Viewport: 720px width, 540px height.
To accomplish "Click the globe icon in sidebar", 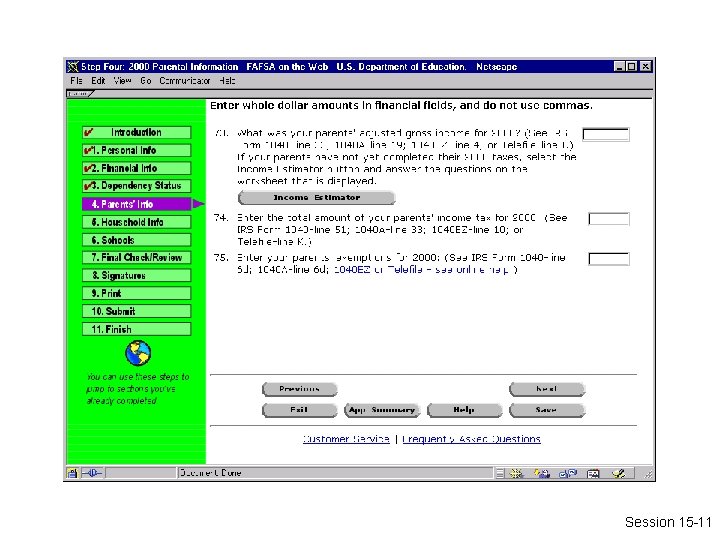I will 138,353.
